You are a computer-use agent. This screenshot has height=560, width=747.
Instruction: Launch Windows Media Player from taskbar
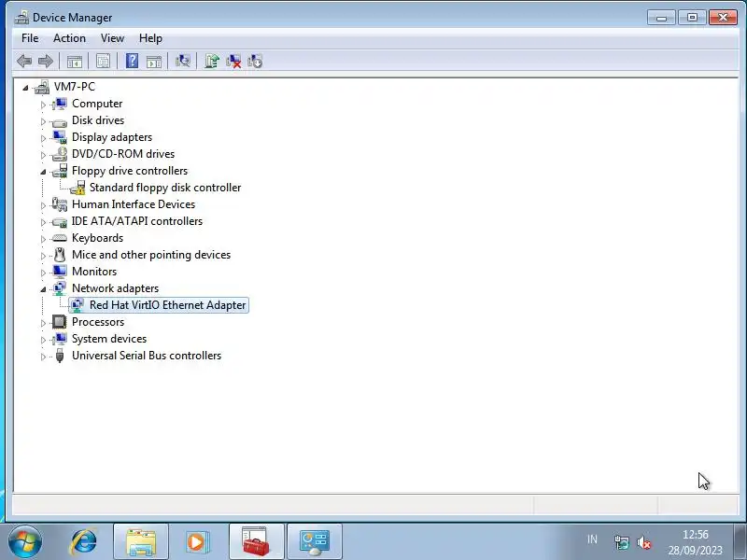pos(196,542)
